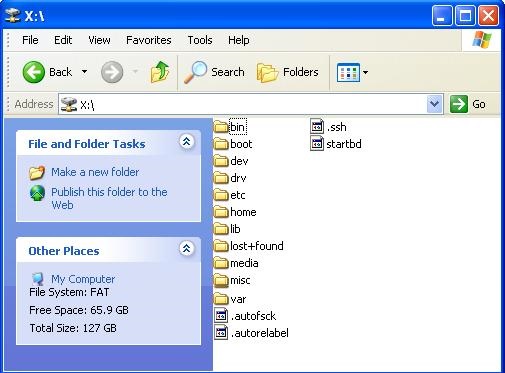This screenshot has height=373, width=505.
Task: Toggle the Folders pane button
Action: 288,72
